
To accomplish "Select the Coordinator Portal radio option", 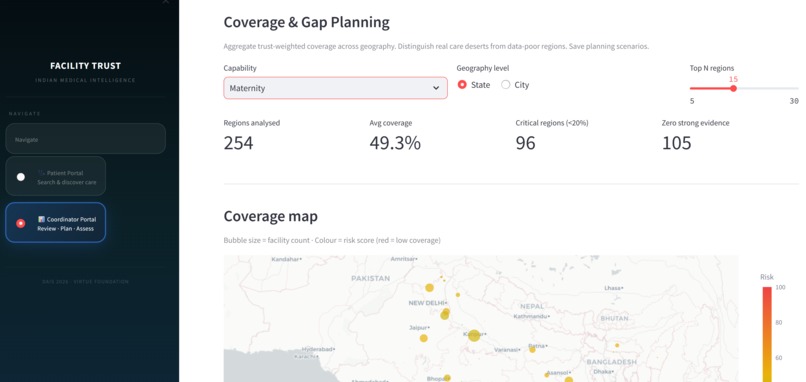I will tap(21, 223).
